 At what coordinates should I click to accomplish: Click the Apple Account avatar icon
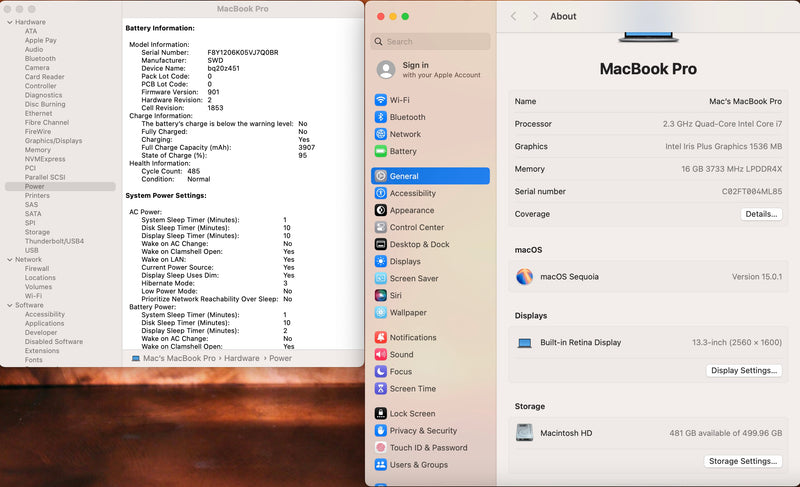(x=386, y=69)
